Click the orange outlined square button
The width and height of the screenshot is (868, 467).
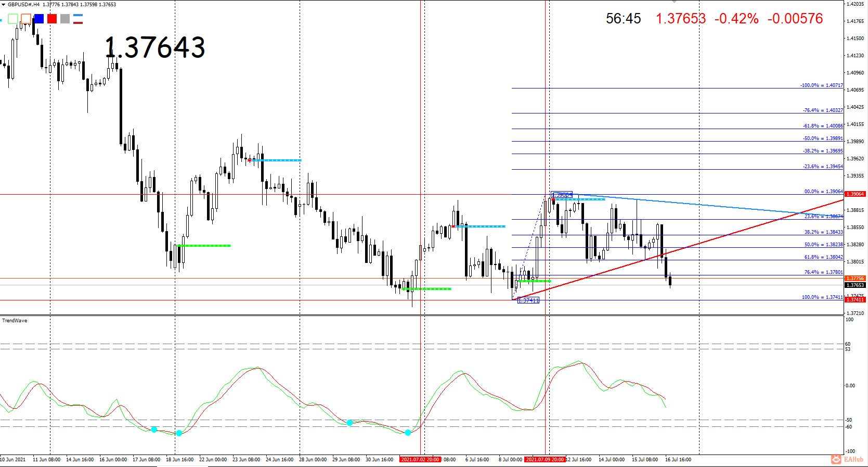26,19
